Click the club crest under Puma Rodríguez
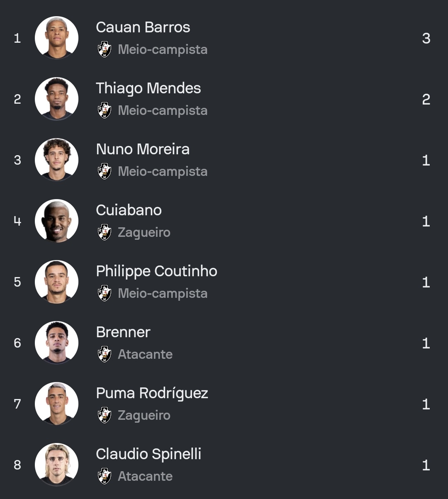The image size is (448, 499). coord(104,415)
